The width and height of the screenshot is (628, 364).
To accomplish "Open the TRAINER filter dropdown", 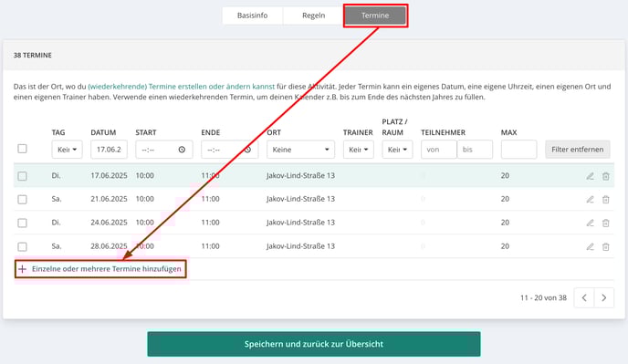I will (x=359, y=150).
